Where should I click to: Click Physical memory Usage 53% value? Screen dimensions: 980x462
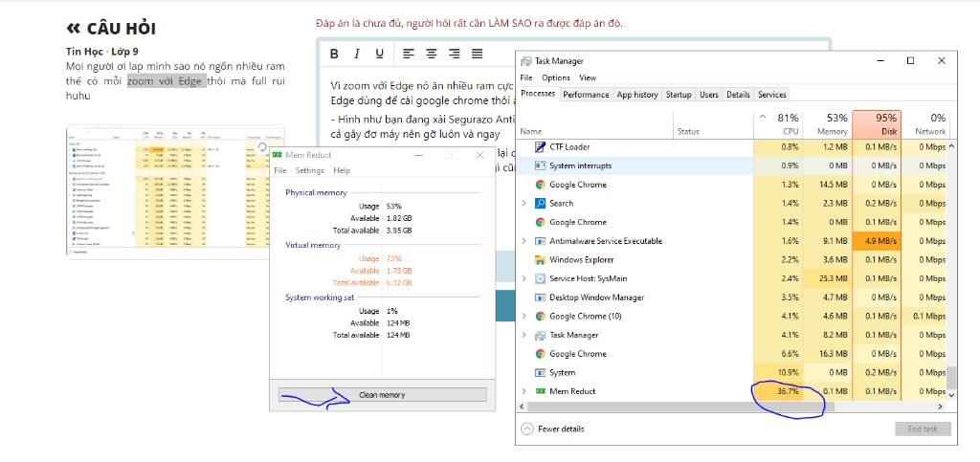pyautogui.click(x=393, y=206)
